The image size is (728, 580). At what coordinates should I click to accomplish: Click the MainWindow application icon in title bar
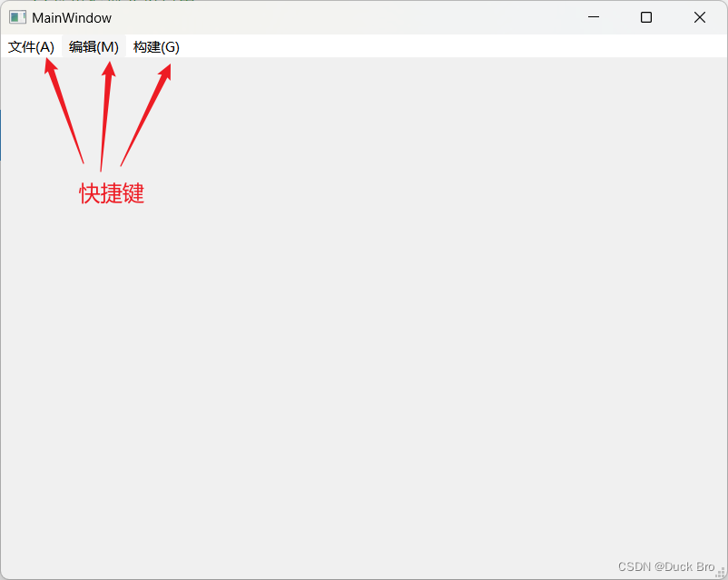(x=17, y=17)
